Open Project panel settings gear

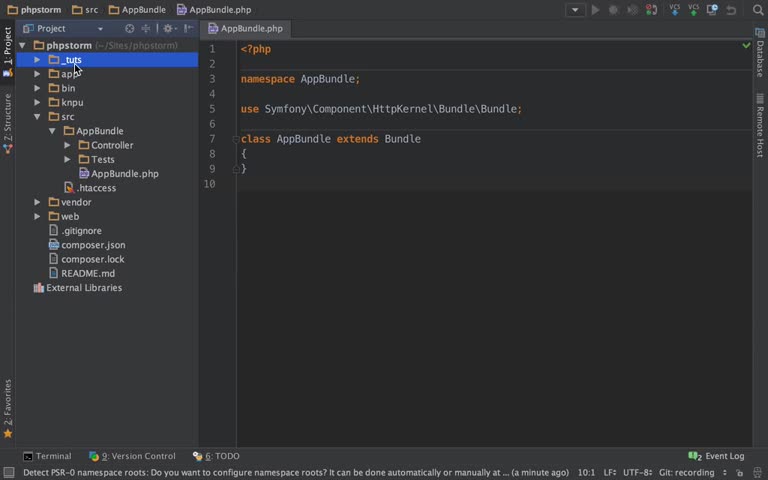tap(168, 29)
